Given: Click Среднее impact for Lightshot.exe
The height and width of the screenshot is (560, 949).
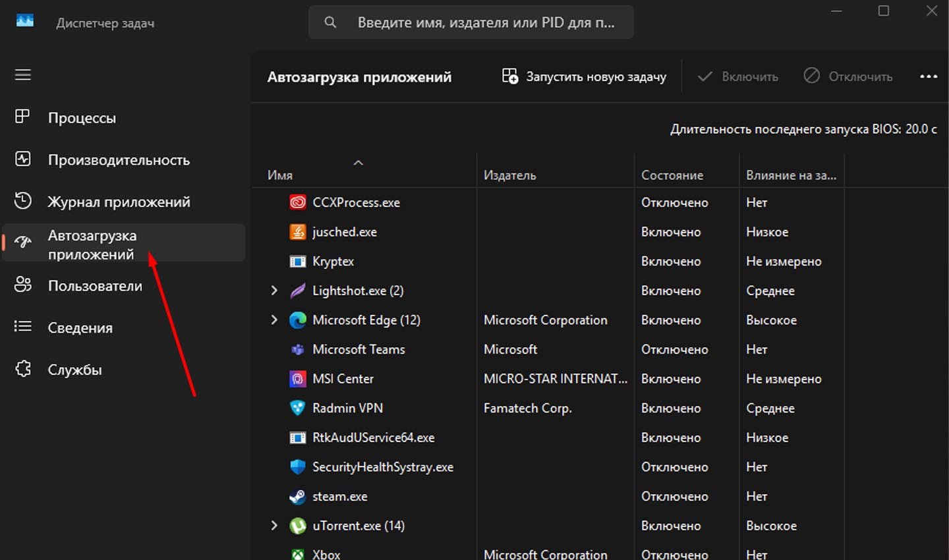Looking at the screenshot, I should 770,291.
